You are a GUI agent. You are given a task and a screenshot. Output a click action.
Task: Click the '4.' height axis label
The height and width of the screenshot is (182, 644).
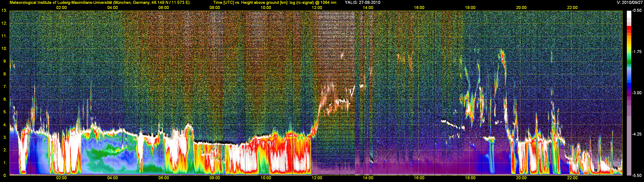[5, 125]
